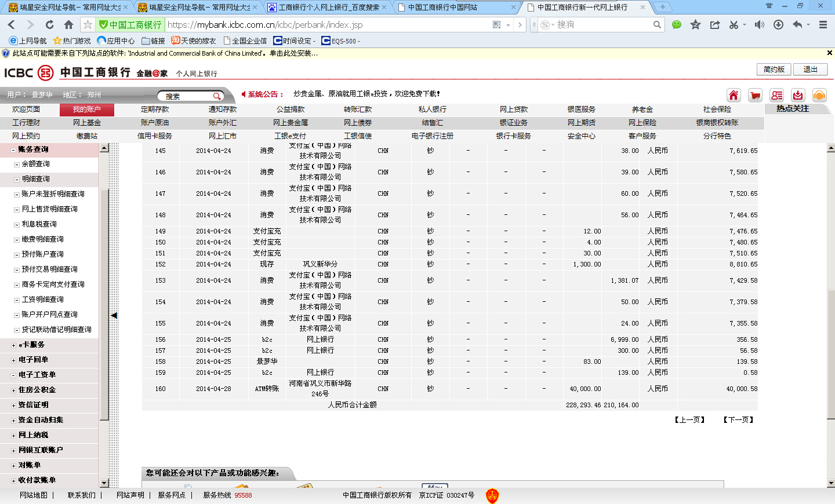Switch to the 我的账户 tab
The height and width of the screenshot is (504, 835).
[86, 109]
